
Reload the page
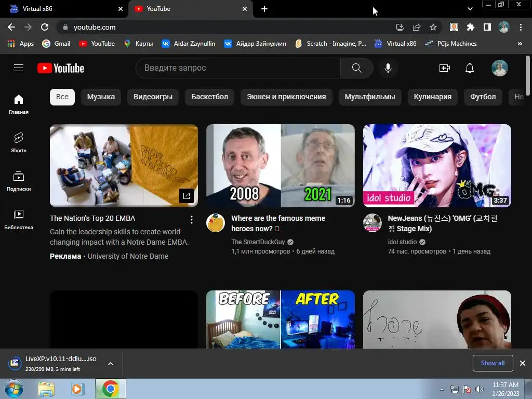45,27
